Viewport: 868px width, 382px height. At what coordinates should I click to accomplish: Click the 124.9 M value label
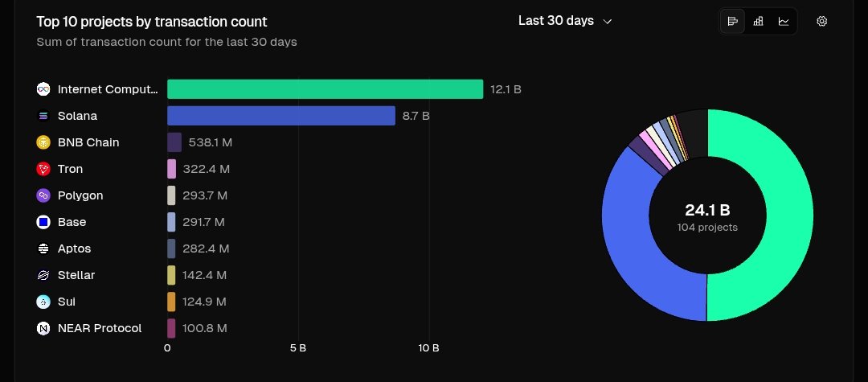pyautogui.click(x=204, y=302)
